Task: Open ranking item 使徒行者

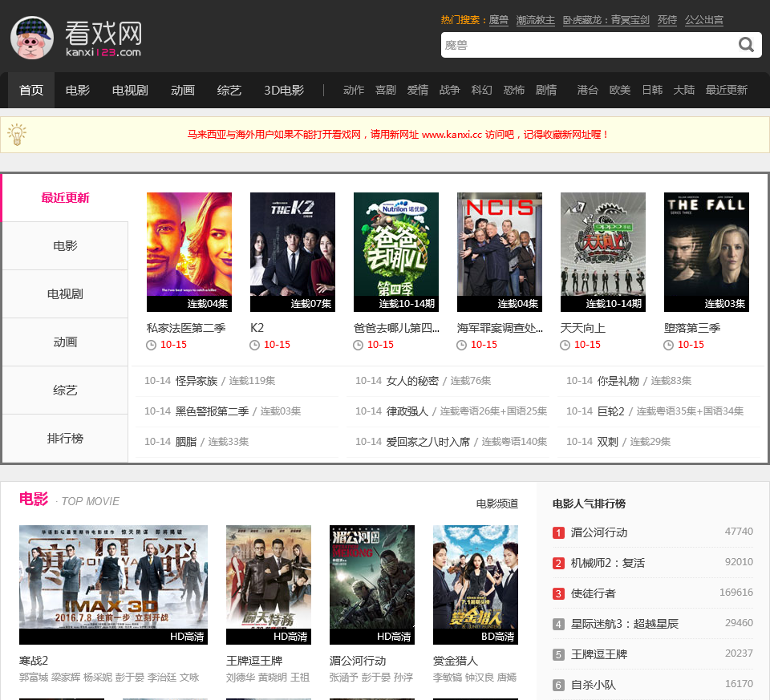Action: [x=593, y=593]
